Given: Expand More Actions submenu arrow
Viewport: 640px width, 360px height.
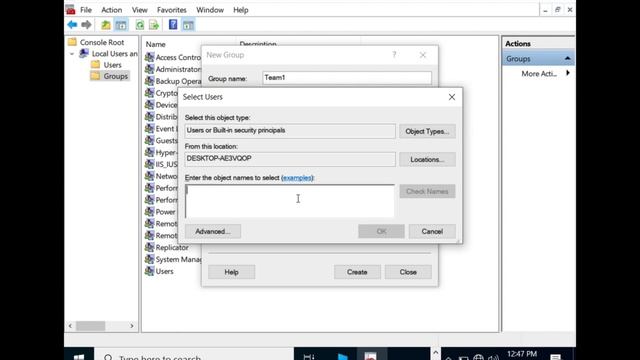Looking at the screenshot, I should 568,73.
